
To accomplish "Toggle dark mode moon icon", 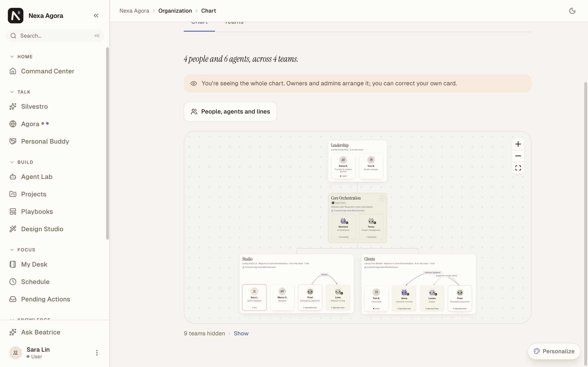I will coord(572,11).
